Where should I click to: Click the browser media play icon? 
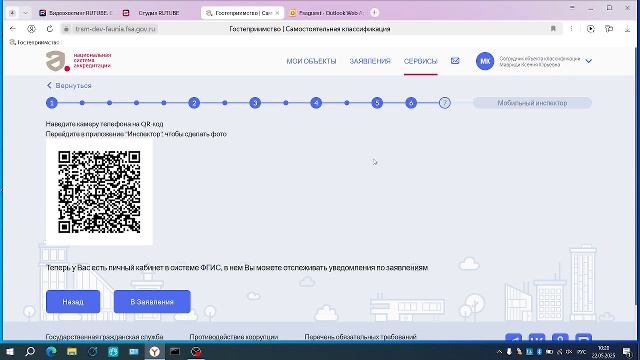(591, 29)
